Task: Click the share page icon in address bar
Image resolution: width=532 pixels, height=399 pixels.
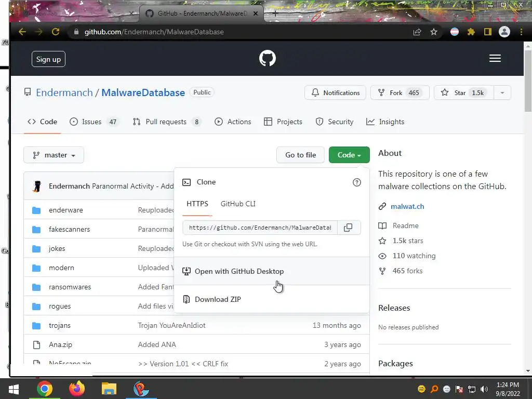Action: pos(417,32)
